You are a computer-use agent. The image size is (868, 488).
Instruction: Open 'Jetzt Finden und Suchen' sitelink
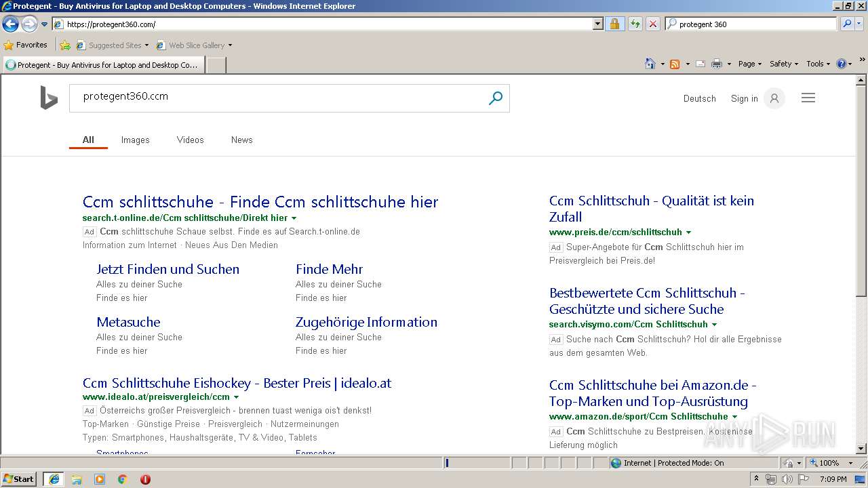point(167,269)
